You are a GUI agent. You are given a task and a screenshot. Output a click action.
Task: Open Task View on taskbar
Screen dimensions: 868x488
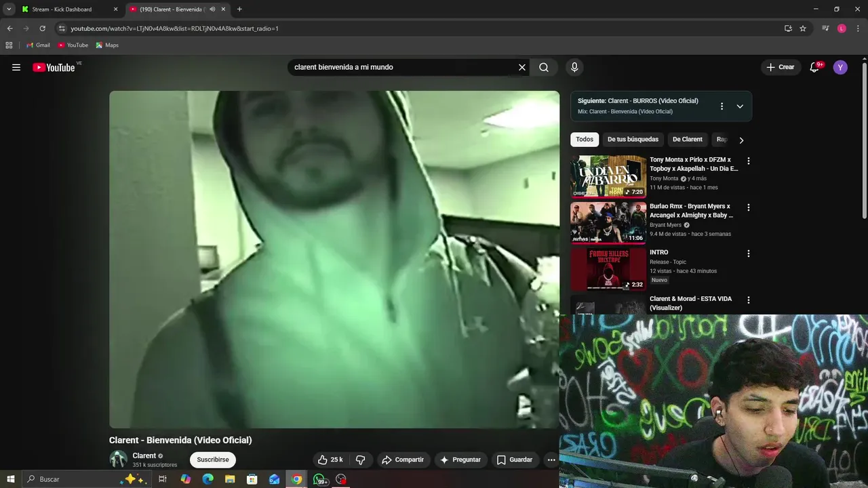(x=163, y=479)
